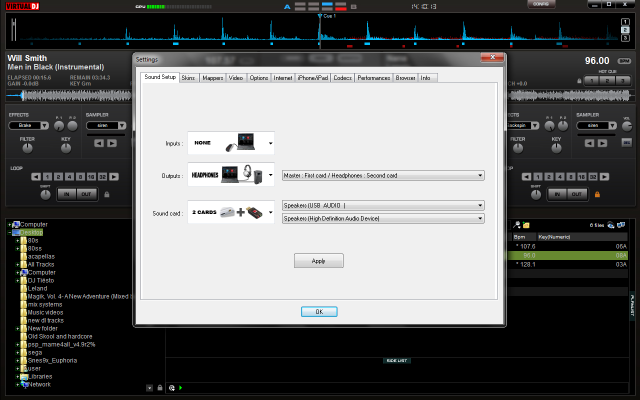640x400 pixels.
Task: Click the left deck sampler play arrow
Action: 112,143
